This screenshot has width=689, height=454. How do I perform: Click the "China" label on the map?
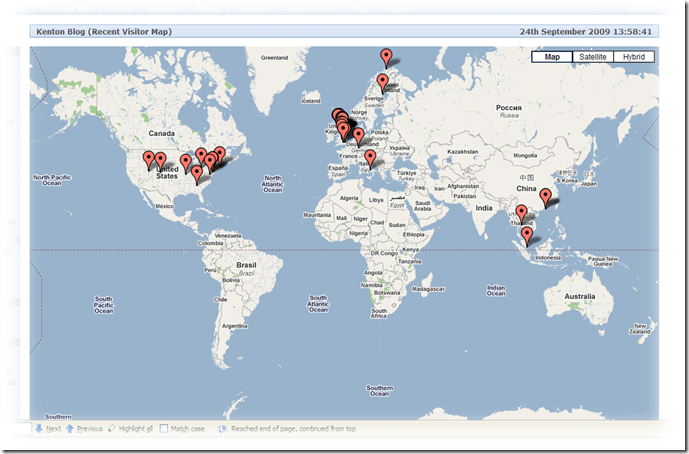pyautogui.click(x=526, y=189)
